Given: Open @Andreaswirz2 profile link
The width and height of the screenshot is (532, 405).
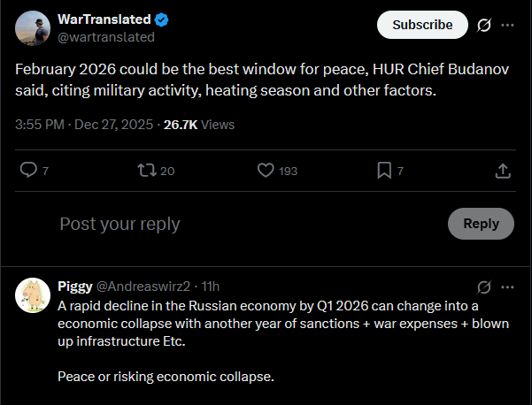Looking at the screenshot, I should click(x=143, y=287).
